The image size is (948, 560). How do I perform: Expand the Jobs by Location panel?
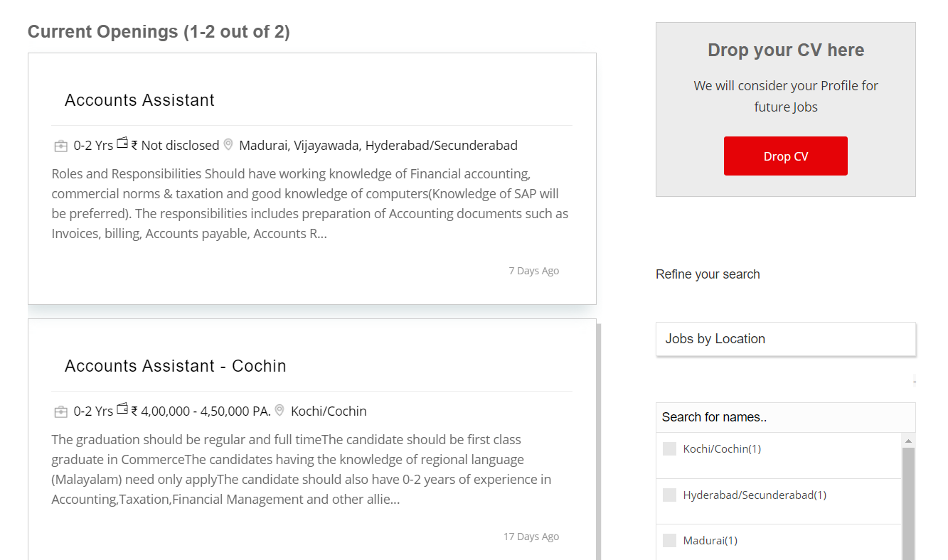pyautogui.click(x=786, y=339)
